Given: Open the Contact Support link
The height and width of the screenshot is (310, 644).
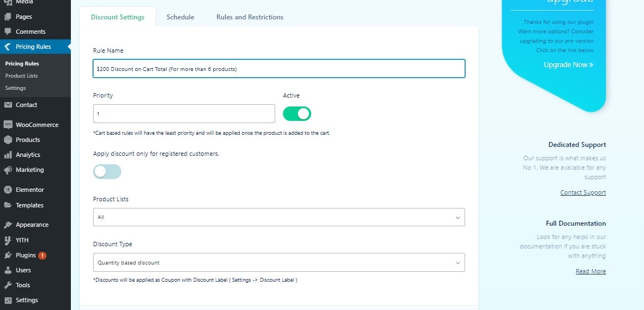Looking at the screenshot, I should 583,192.
